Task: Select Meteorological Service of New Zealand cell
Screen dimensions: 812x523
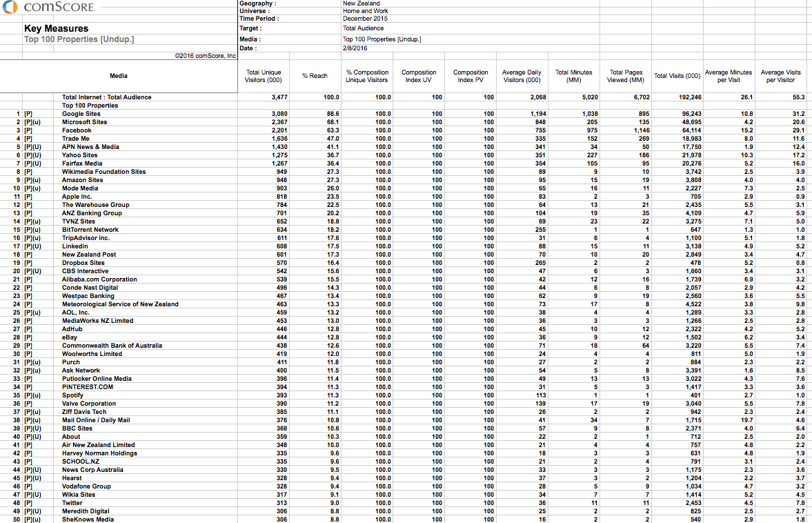Action: click(120, 304)
